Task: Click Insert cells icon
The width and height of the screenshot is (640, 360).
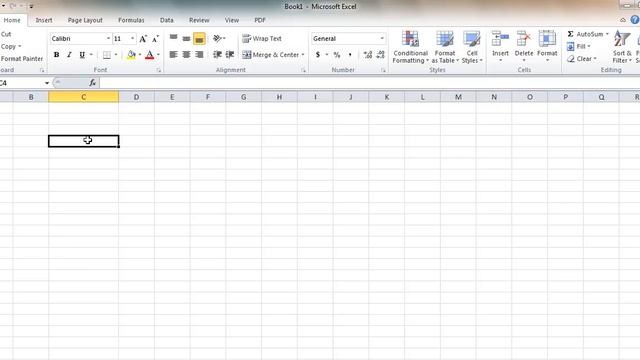Action: point(500,39)
